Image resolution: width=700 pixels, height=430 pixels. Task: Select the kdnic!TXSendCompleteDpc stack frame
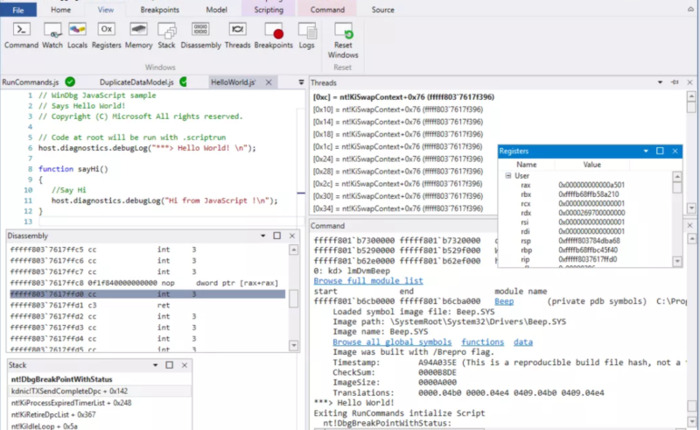[70, 390]
